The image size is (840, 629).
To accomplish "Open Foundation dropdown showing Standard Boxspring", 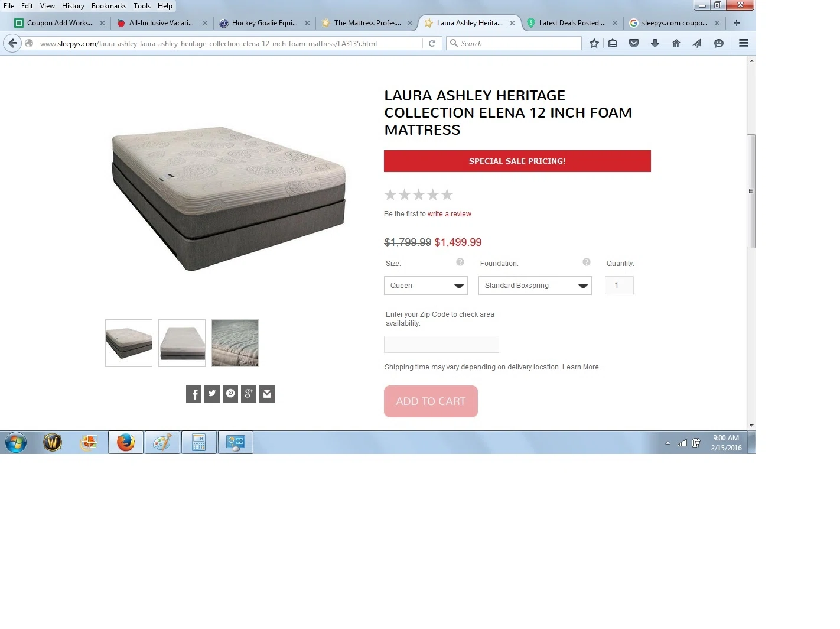I will [x=535, y=286].
